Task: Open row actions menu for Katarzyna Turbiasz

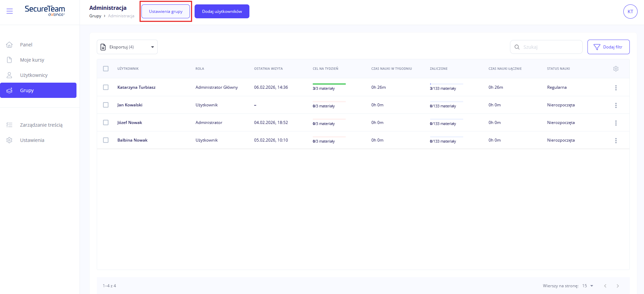Action: click(616, 88)
